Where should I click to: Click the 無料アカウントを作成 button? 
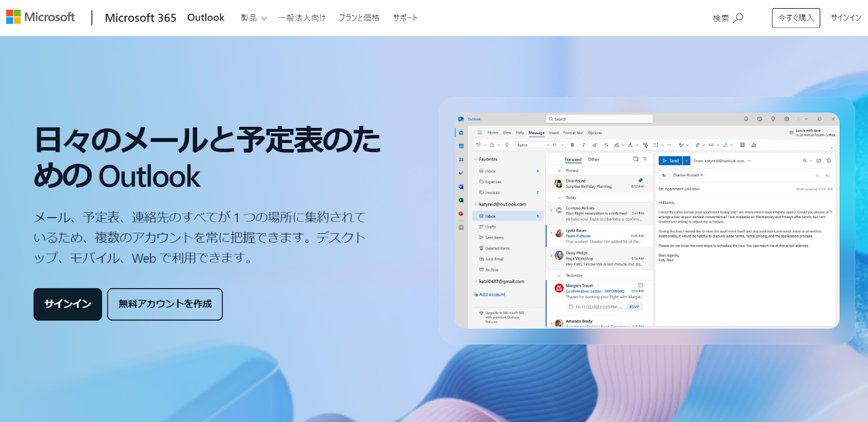coord(165,304)
